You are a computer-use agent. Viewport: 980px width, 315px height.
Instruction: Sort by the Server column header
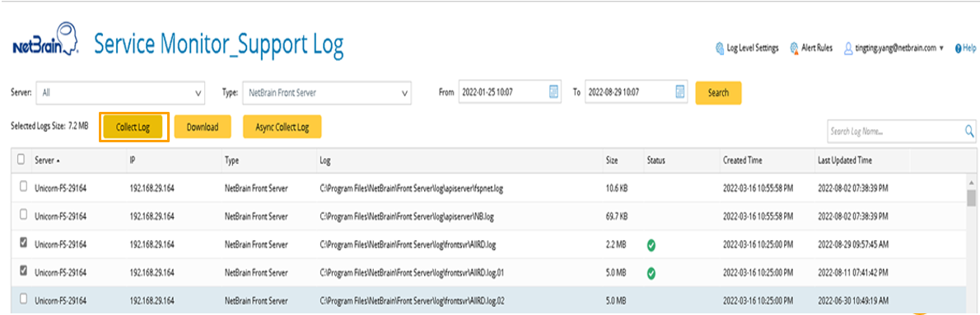pos(47,160)
